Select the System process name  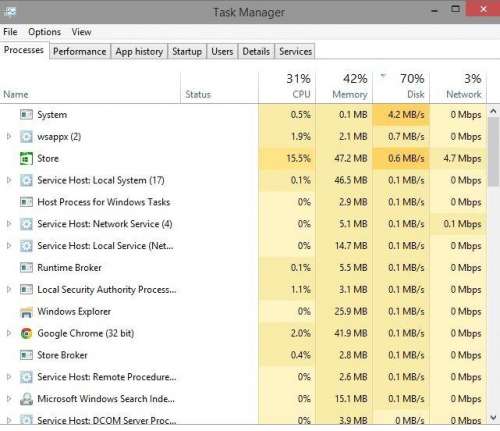pyautogui.click(x=52, y=115)
